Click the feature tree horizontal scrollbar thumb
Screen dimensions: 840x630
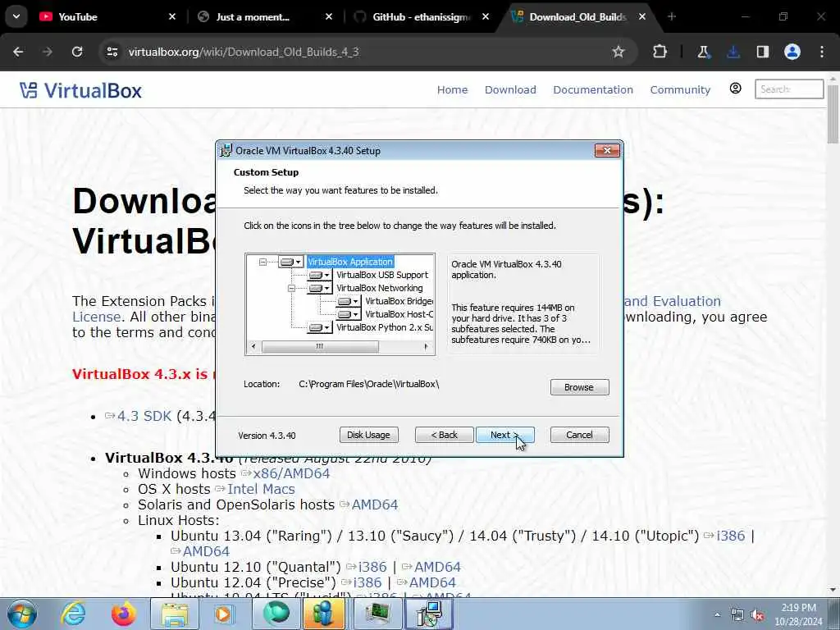[x=320, y=347]
